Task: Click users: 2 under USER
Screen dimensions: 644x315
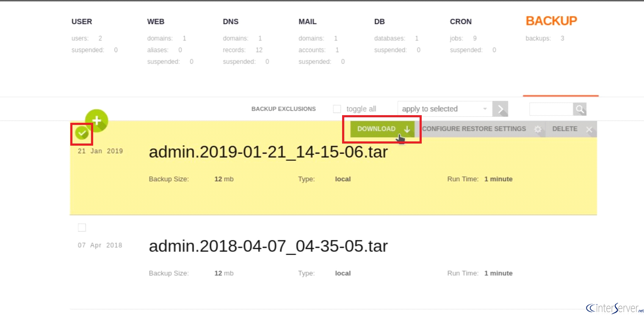Action: pyautogui.click(x=87, y=39)
